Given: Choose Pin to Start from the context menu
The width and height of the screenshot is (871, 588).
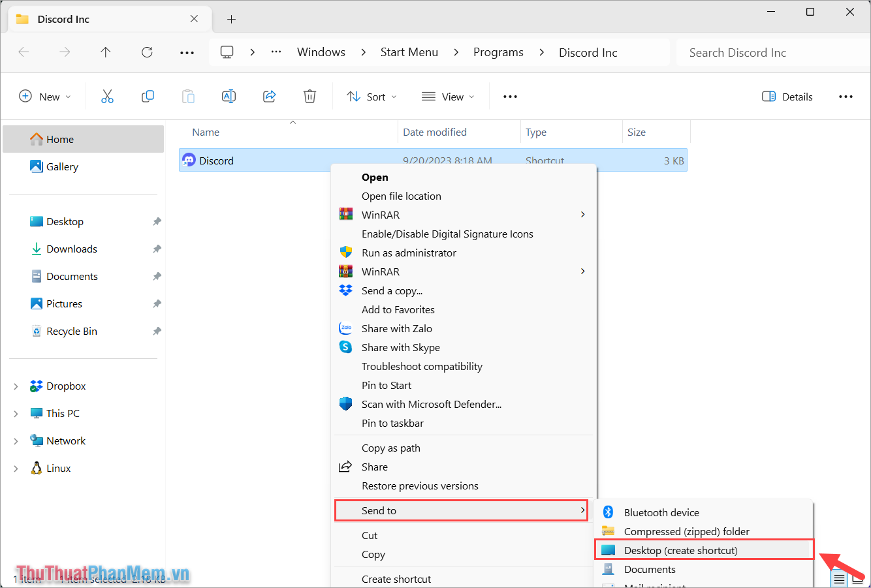Looking at the screenshot, I should pos(387,385).
